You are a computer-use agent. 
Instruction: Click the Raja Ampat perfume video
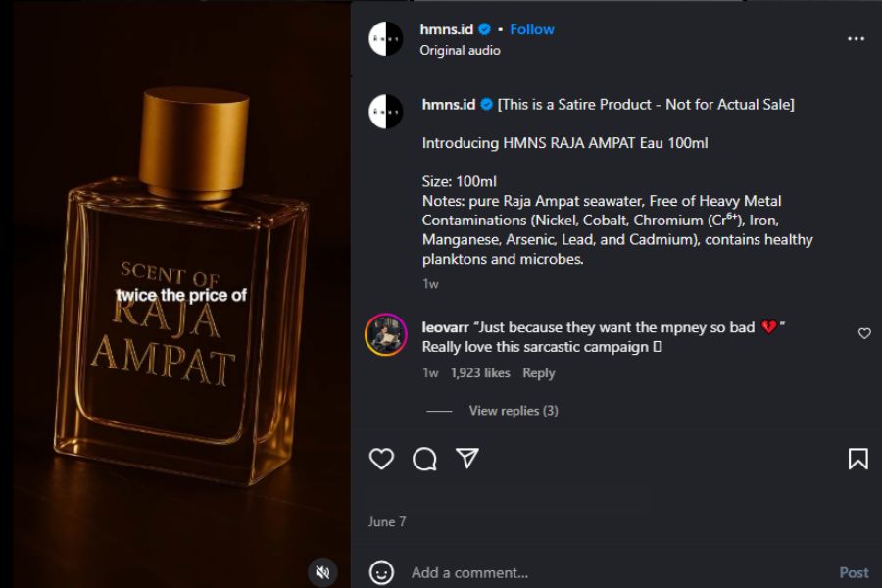coord(175,294)
